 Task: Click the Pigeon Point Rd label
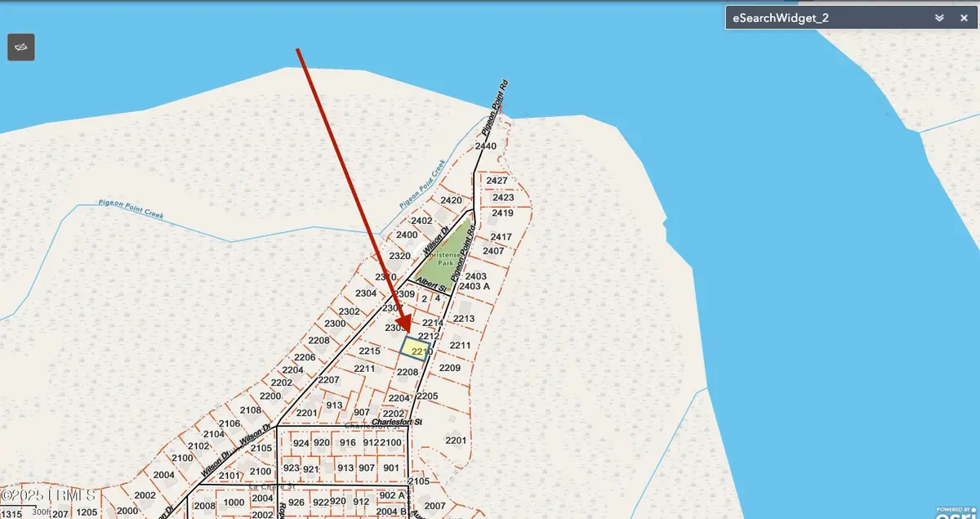[x=494, y=106]
